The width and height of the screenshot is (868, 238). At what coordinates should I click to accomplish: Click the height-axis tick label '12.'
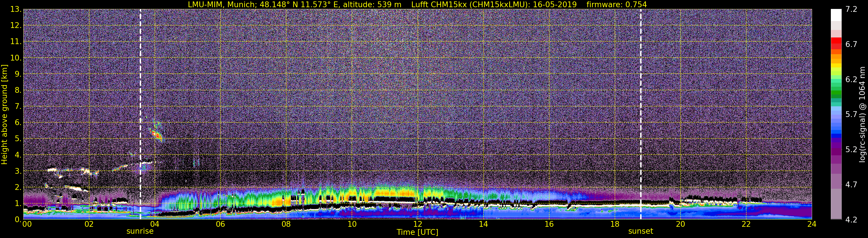(16, 26)
